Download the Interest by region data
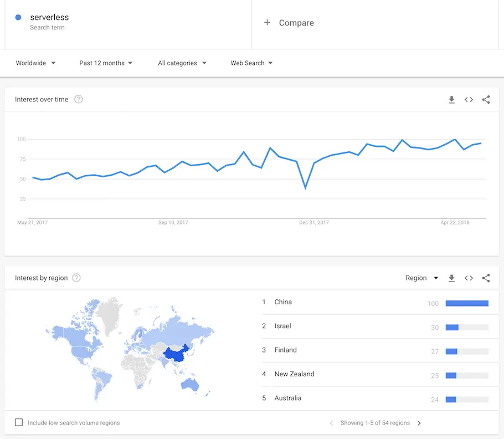The image size is (504, 439). tap(451, 278)
